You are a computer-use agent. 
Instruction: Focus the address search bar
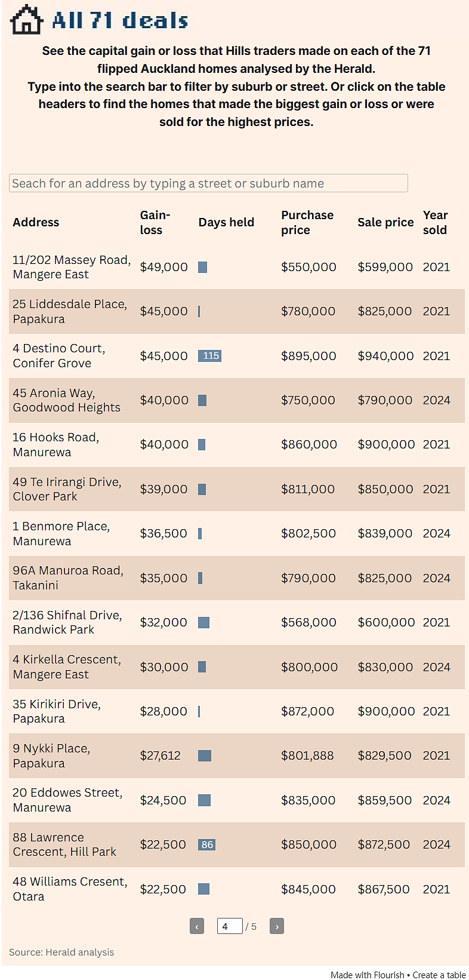pos(208,183)
